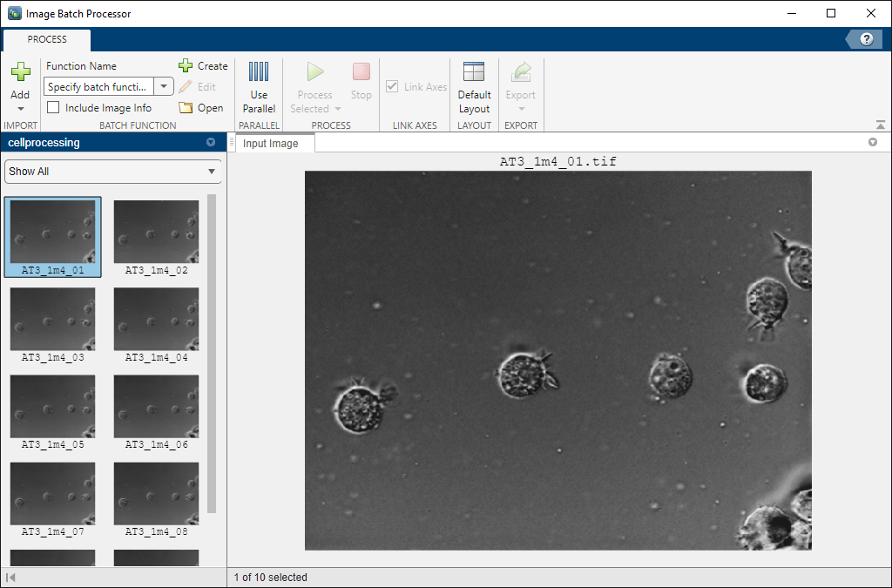The height and width of the screenshot is (588, 892).
Task: Click the Edit function button
Action: [x=198, y=87]
